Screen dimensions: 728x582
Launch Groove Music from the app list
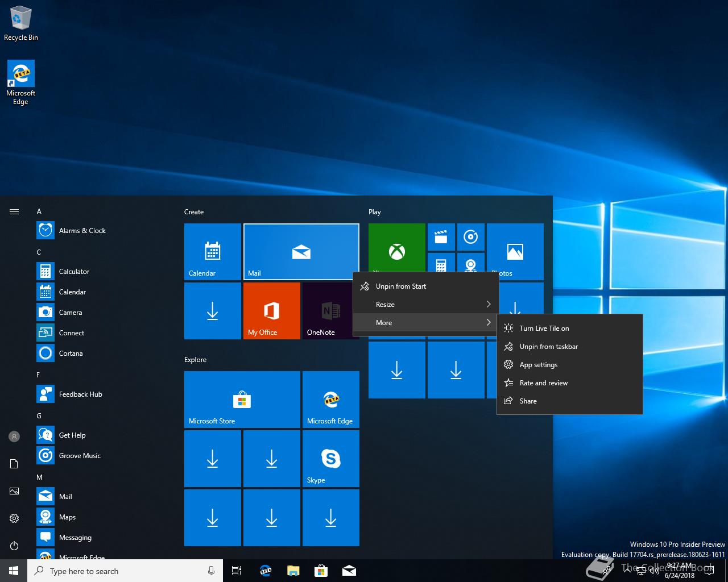click(102, 456)
